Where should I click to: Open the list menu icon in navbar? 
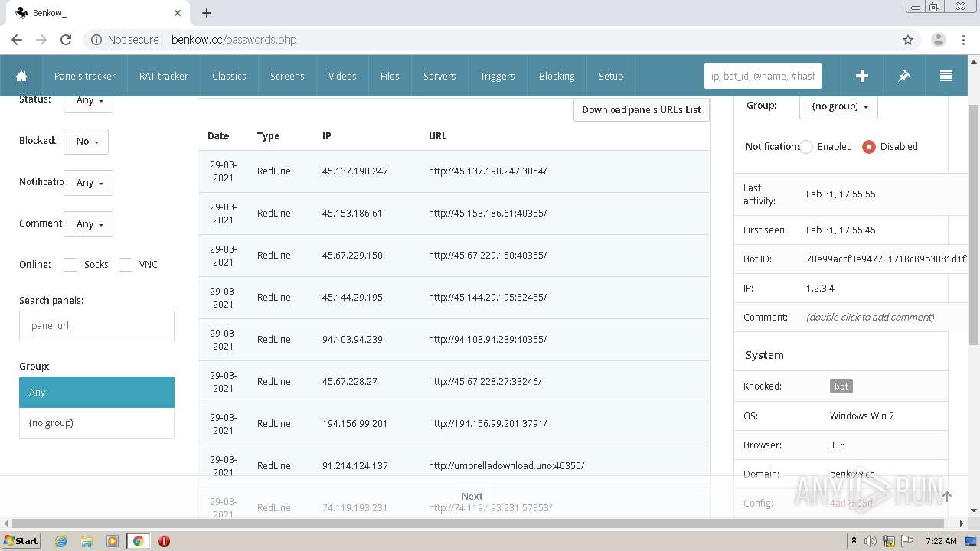point(946,76)
